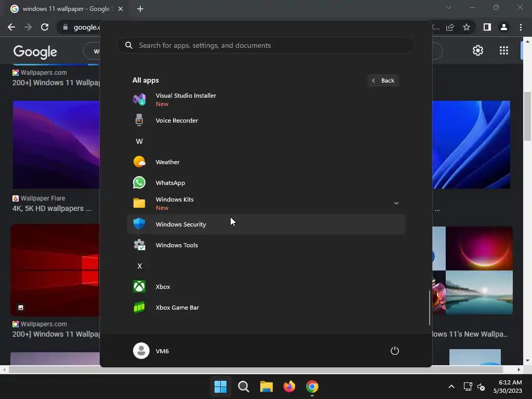Screen dimensions: 532x399
Task: Open the glowing red crescent wallpaper thumbnail
Action: click(x=479, y=248)
